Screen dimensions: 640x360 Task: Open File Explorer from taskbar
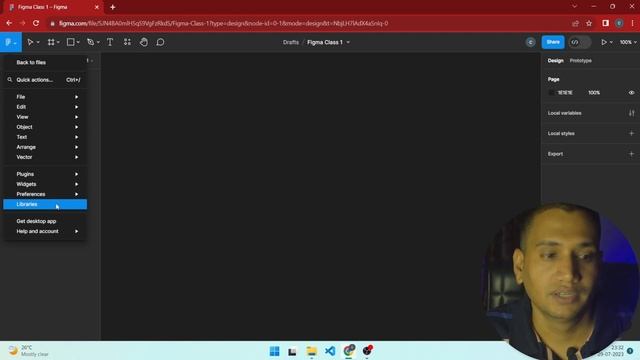[311, 351]
